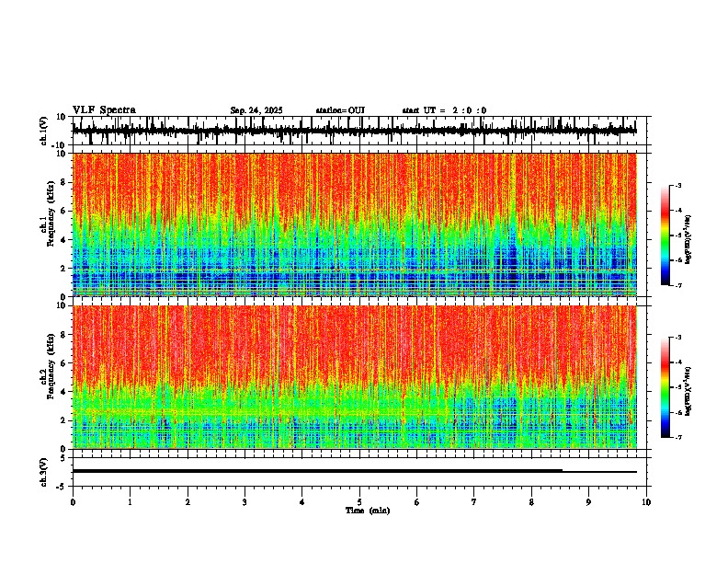The width and height of the screenshot is (728, 563).
Task: Click the "ch.1(V)" waveform axis label
Action: click(44, 131)
